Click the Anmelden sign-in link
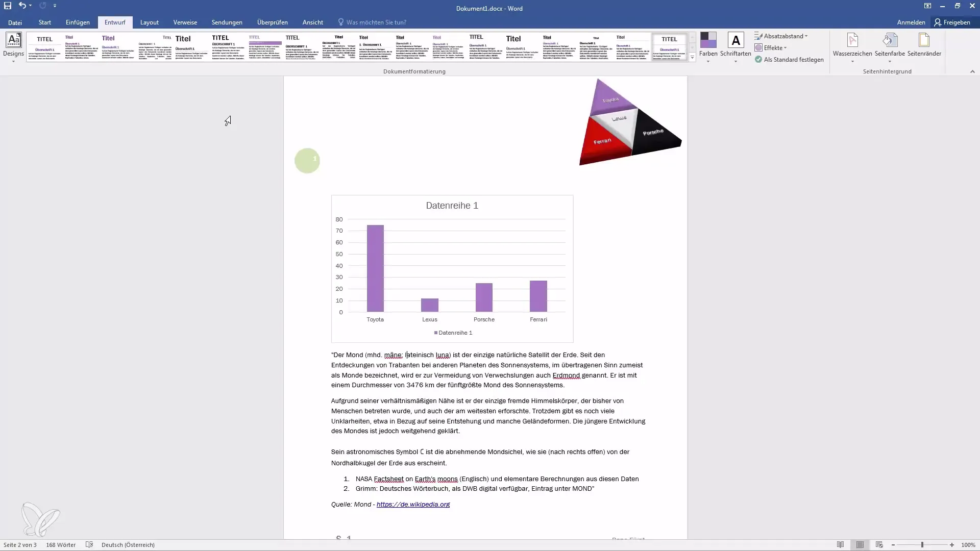Image resolution: width=980 pixels, height=551 pixels. point(911,22)
